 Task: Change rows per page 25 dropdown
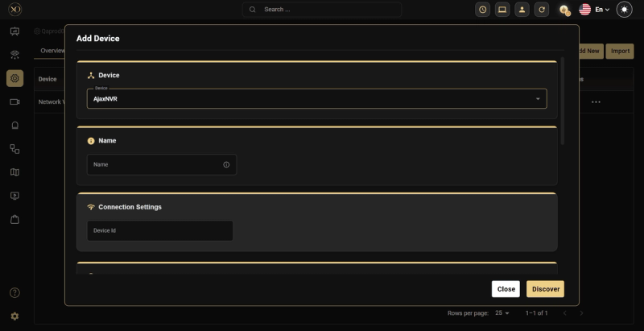tap(502, 313)
